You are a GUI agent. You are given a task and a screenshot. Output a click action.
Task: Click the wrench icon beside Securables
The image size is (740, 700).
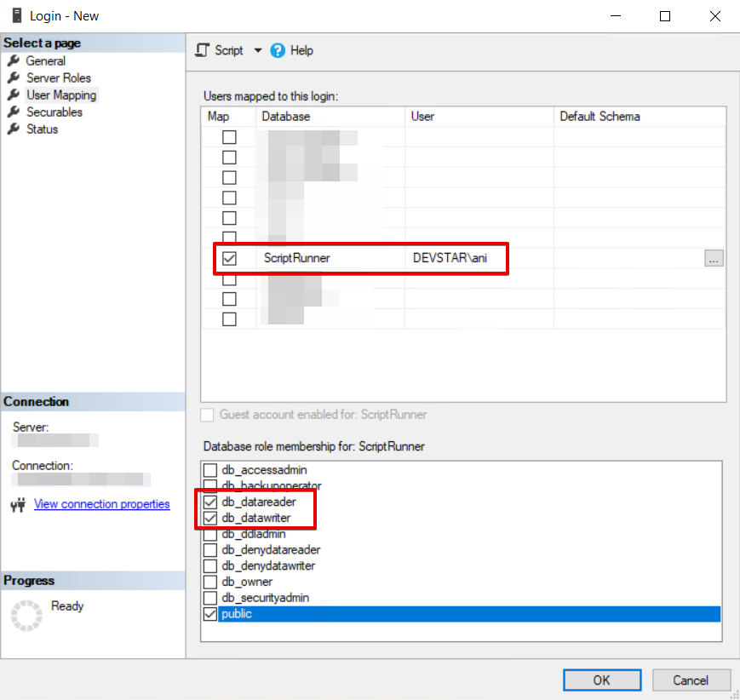point(14,112)
